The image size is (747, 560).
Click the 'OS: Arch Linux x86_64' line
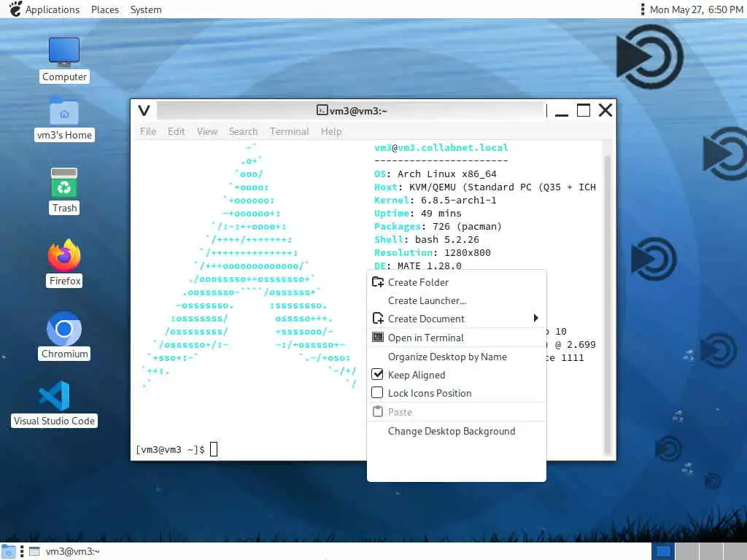click(436, 174)
